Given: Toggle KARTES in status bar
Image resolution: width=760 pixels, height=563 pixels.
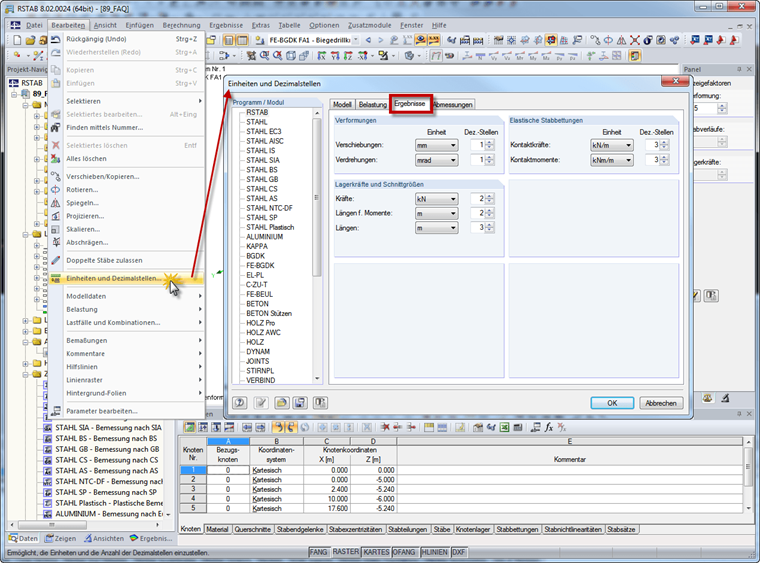Looking at the screenshot, I should 376,552.
